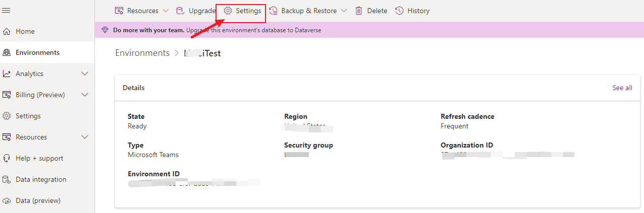Click the Do more with your team banner text
The image size is (644, 213).
(x=148, y=30)
